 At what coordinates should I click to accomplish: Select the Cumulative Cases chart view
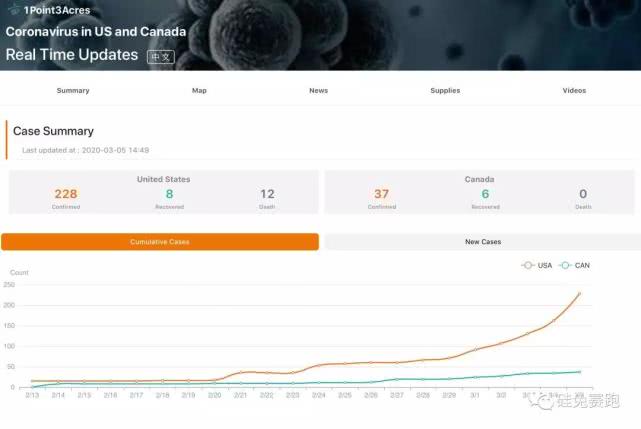tap(160, 242)
